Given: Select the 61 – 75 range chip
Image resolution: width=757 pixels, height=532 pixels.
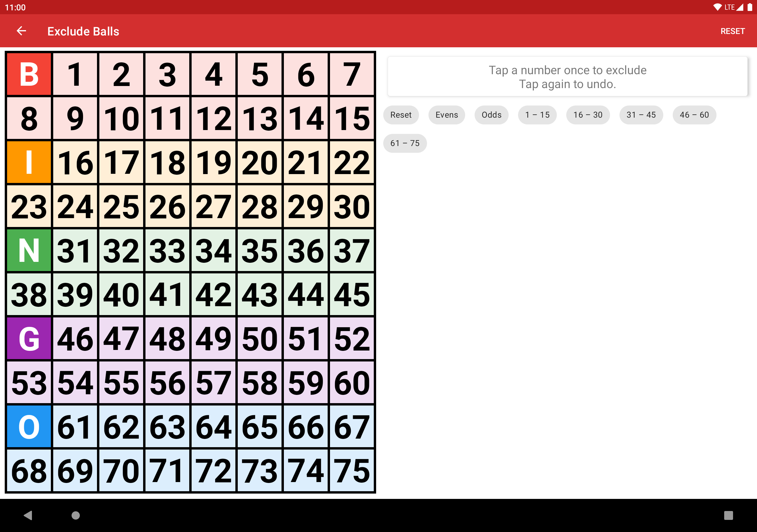Looking at the screenshot, I should (x=405, y=143).
